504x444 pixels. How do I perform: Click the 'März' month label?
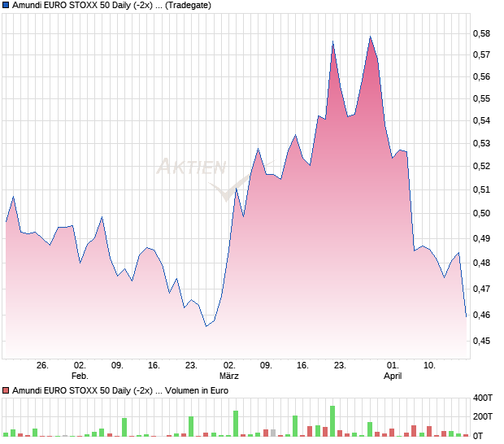[229, 376]
